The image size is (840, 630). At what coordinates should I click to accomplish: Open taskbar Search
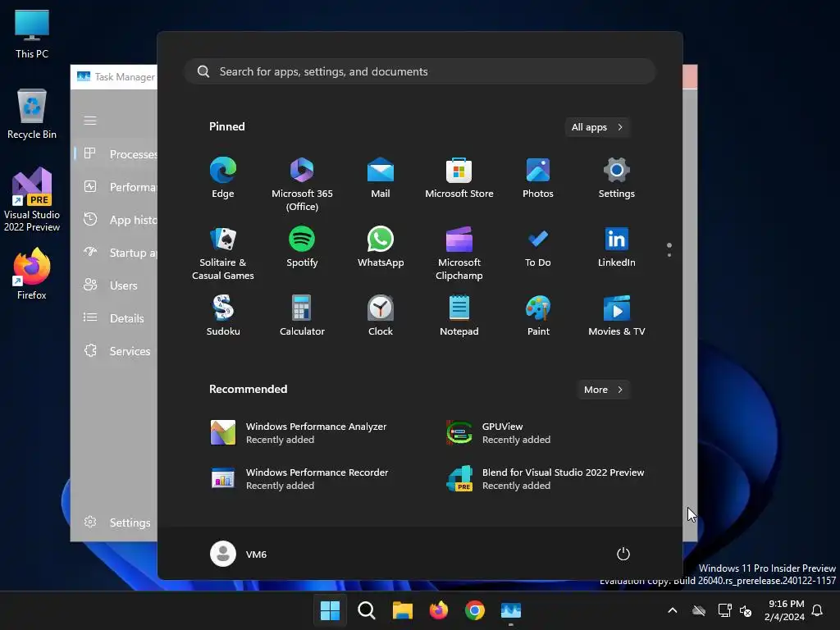pos(367,610)
